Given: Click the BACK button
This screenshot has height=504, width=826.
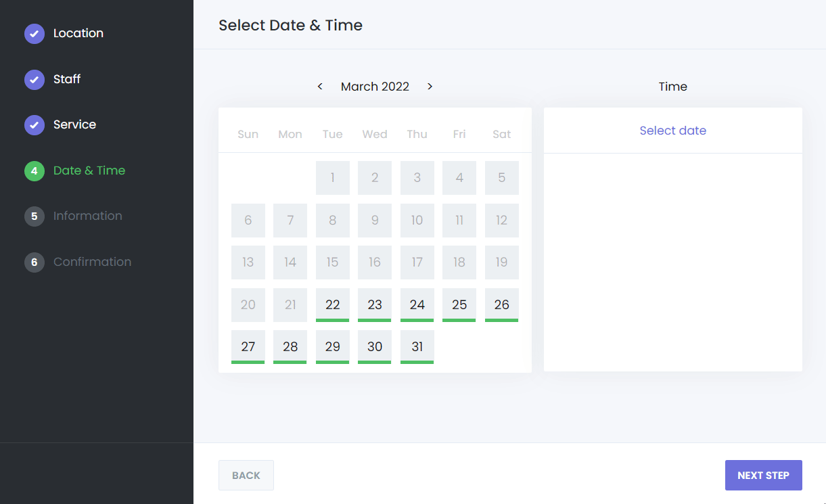Looking at the screenshot, I should (246, 475).
